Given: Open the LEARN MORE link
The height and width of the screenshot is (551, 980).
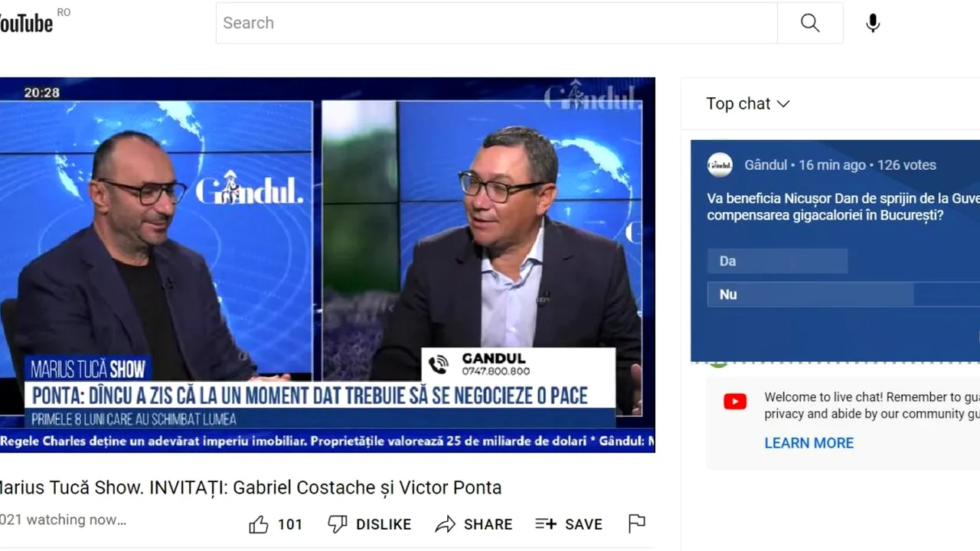Looking at the screenshot, I should 808,442.
